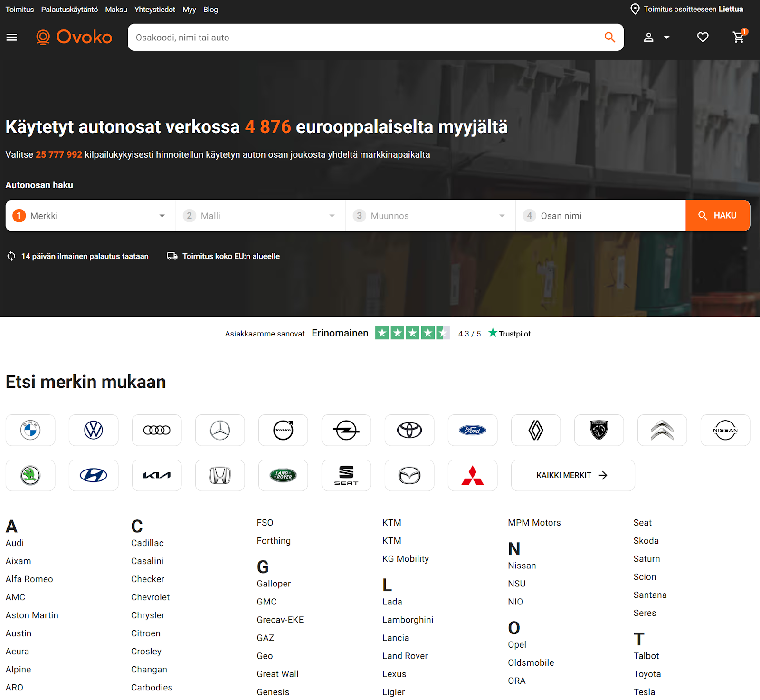Viewport: 760px width, 700px height.
Task: Open the Tesla brand link
Action: pos(644,692)
